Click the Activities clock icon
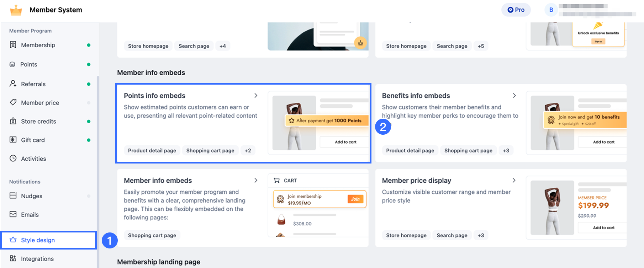The image size is (644, 268). (13, 158)
